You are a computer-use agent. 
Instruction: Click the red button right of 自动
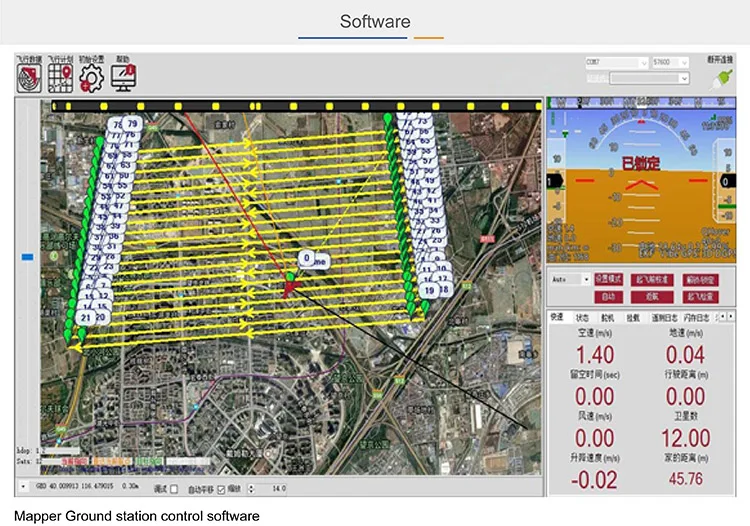(652, 297)
